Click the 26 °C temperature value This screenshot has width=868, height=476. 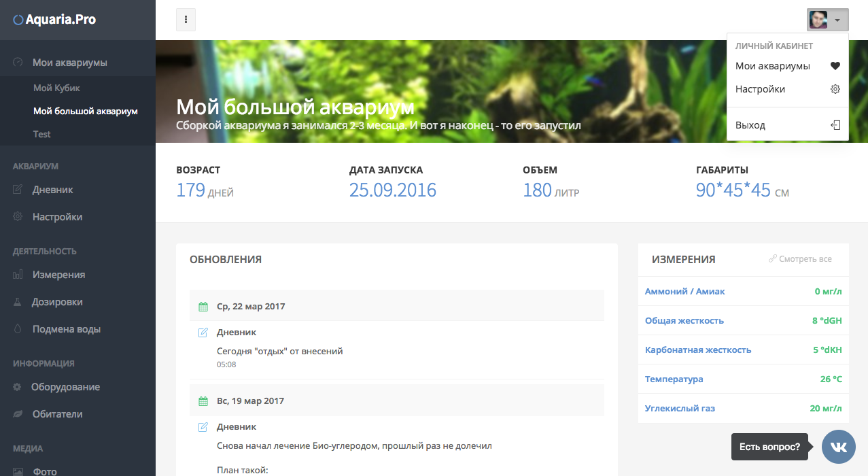(831, 379)
